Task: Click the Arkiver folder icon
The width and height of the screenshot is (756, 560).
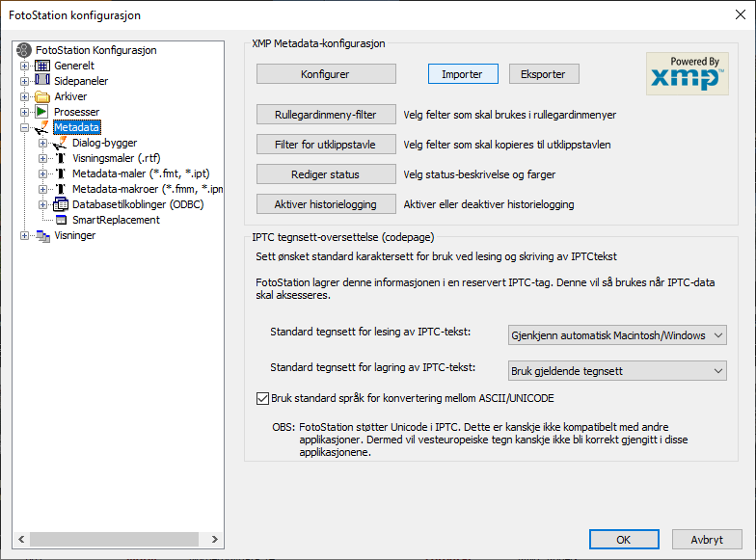Action: tap(42, 96)
